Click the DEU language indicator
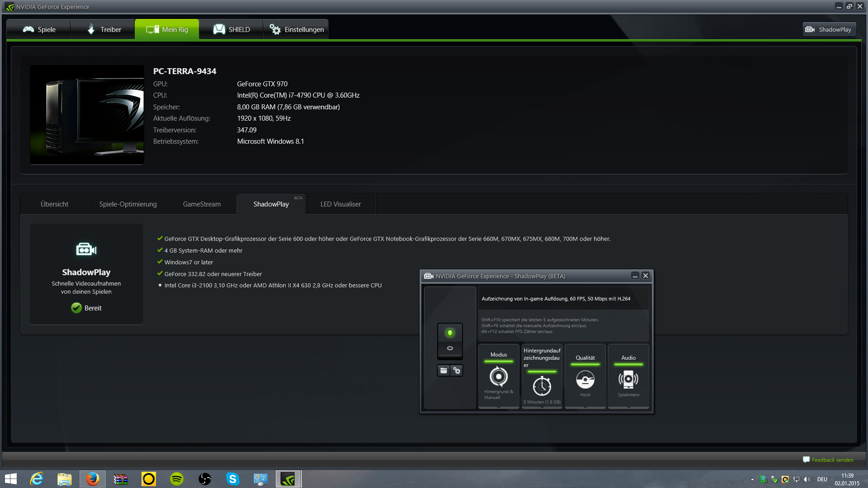The image size is (868, 488). click(x=822, y=479)
